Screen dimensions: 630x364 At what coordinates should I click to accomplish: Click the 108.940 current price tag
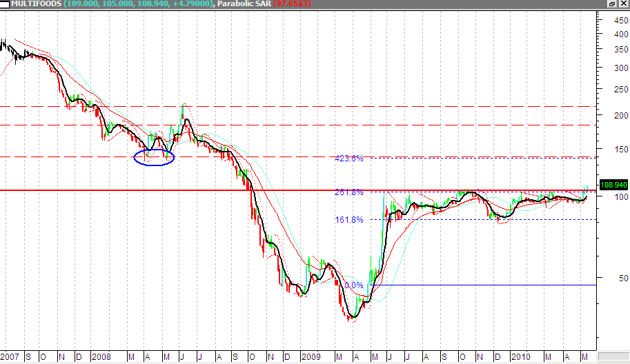(x=613, y=185)
